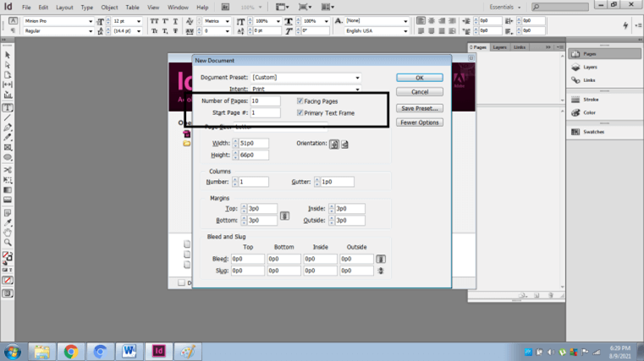Select the Pen tool
Screen dimensions: 644x361
[8, 128]
